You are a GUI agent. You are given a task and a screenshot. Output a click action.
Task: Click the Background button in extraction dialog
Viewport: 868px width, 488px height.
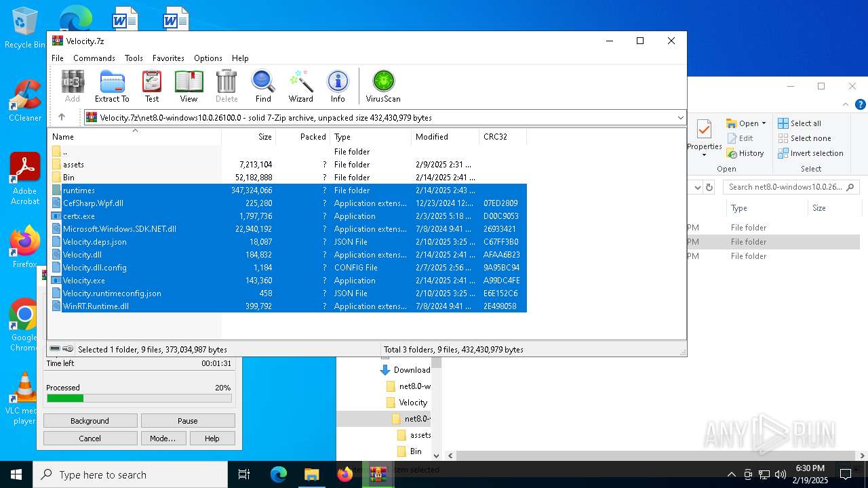pos(90,421)
